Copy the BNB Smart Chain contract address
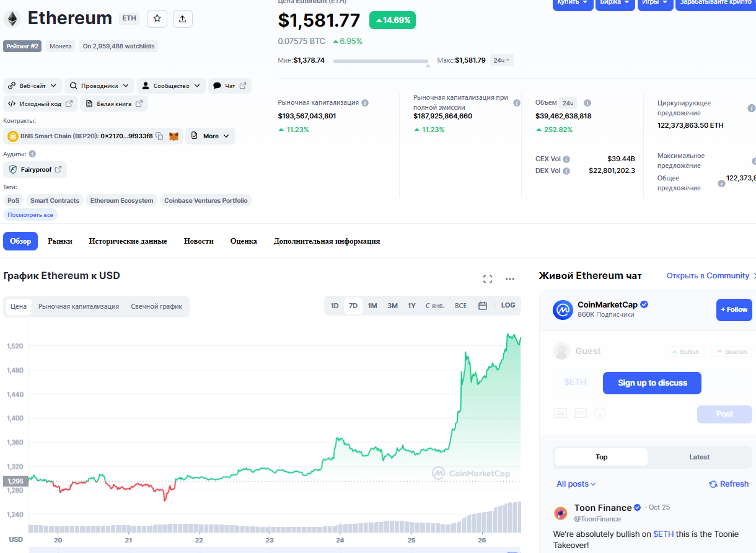This screenshot has height=553, width=756. (x=159, y=136)
